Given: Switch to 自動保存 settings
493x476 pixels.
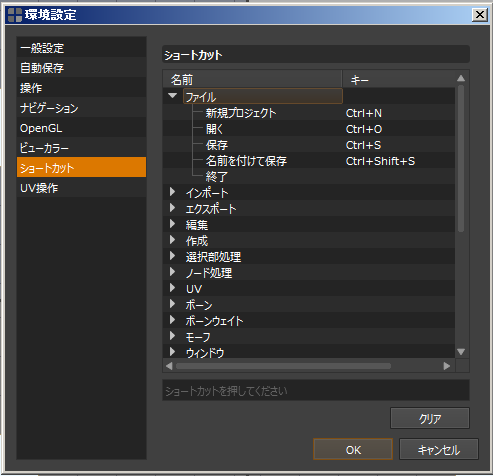Looking at the screenshot, I should (x=81, y=67).
